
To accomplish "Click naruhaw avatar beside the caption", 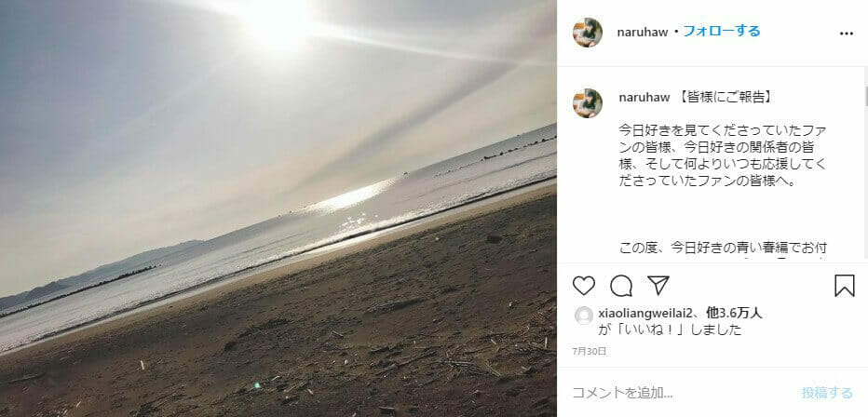I will tap(588, 103).
